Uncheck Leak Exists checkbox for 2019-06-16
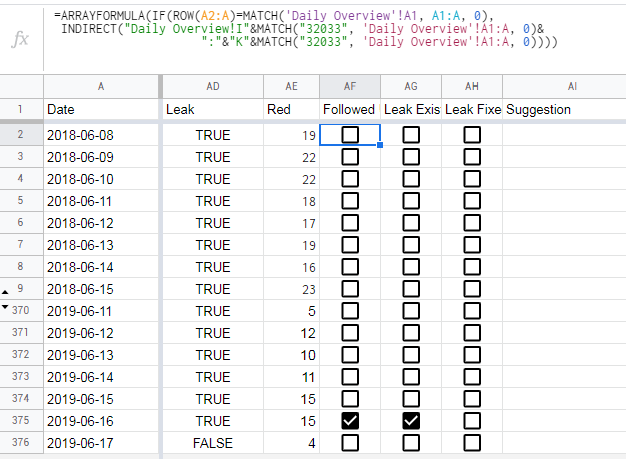 (411, 421)
